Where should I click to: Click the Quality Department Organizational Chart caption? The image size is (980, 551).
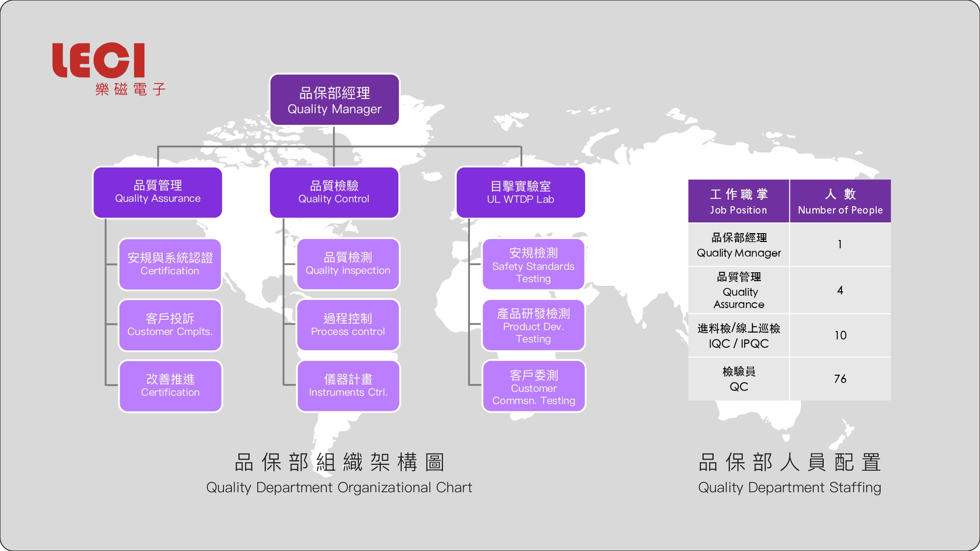pos(339,487)
